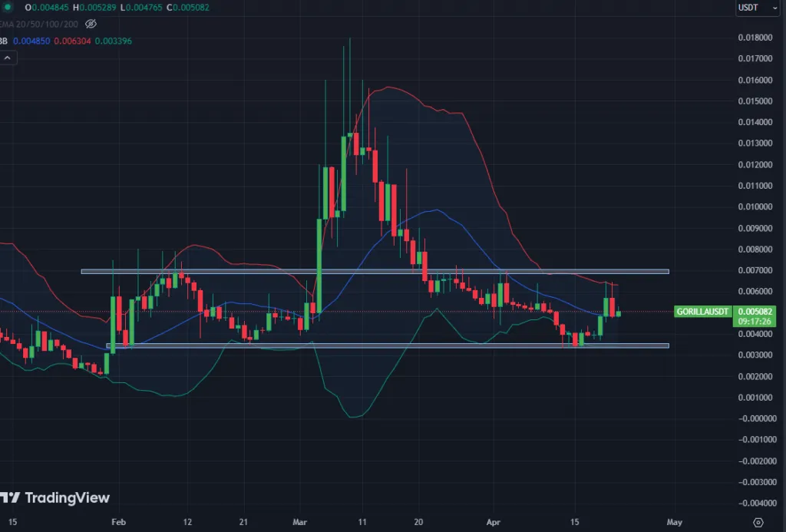Toggle EMA indicator visibility eye icon
The image size is (786, 532).
click(91, 24)
